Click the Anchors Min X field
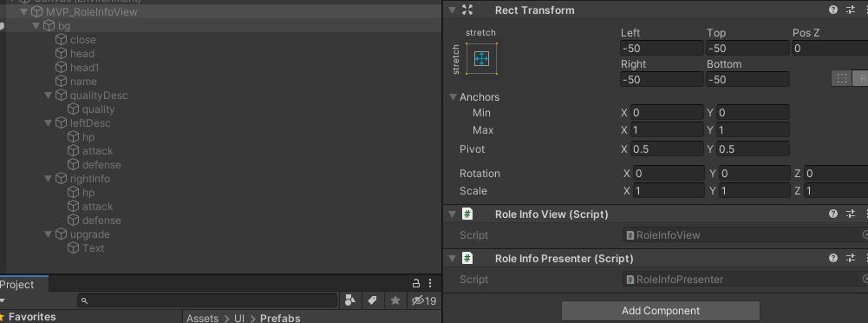The image size is (868, 323). [x=667, y=113]
